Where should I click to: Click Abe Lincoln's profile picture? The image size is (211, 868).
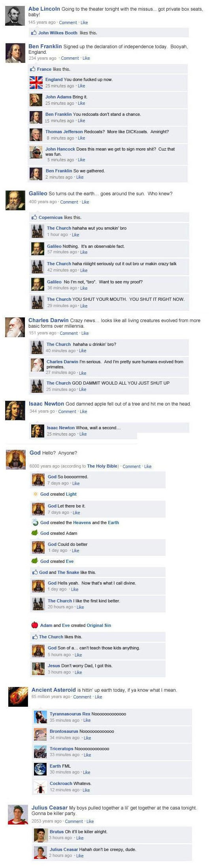point(15,16)
